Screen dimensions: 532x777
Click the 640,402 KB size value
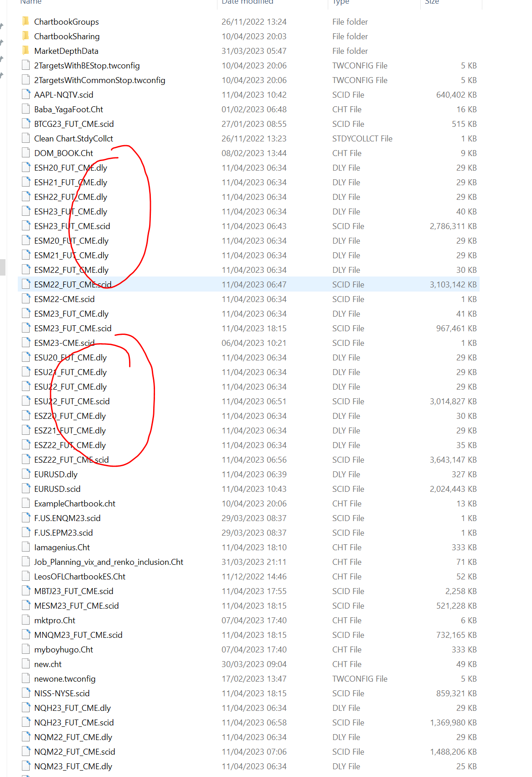click(x=456, y=94)
